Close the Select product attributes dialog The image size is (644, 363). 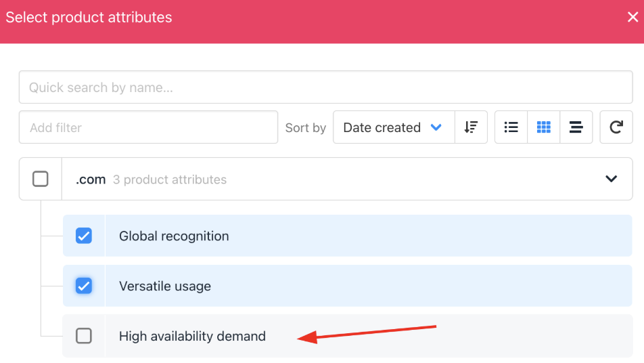(x=632, y=17)
